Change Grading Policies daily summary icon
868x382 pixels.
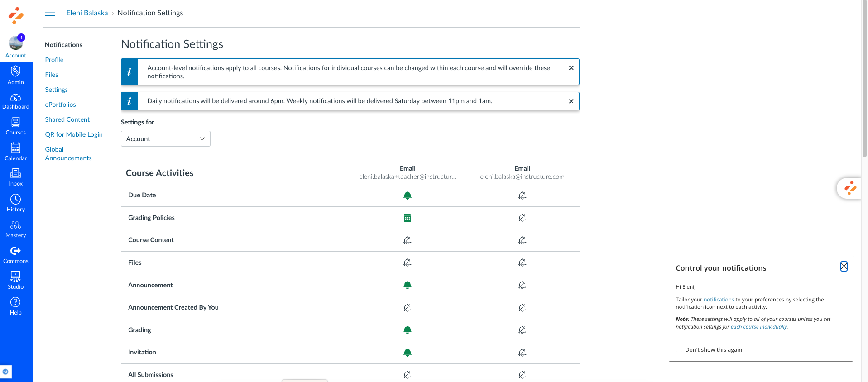point(408,218)
